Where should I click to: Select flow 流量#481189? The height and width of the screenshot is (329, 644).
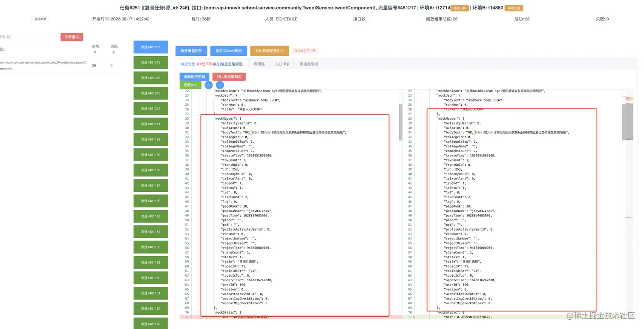click(x=151, y=155)
